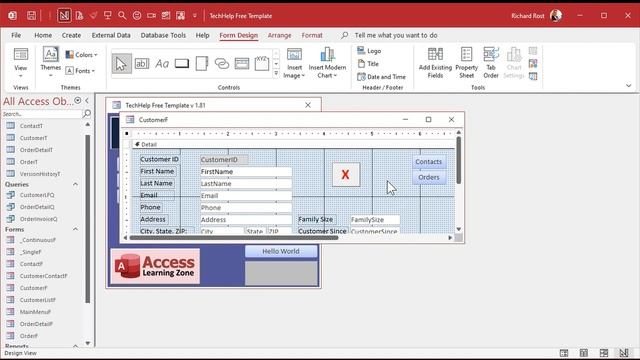
Task: Click the navigation pane Search box
Action: (x=42, y=114)
